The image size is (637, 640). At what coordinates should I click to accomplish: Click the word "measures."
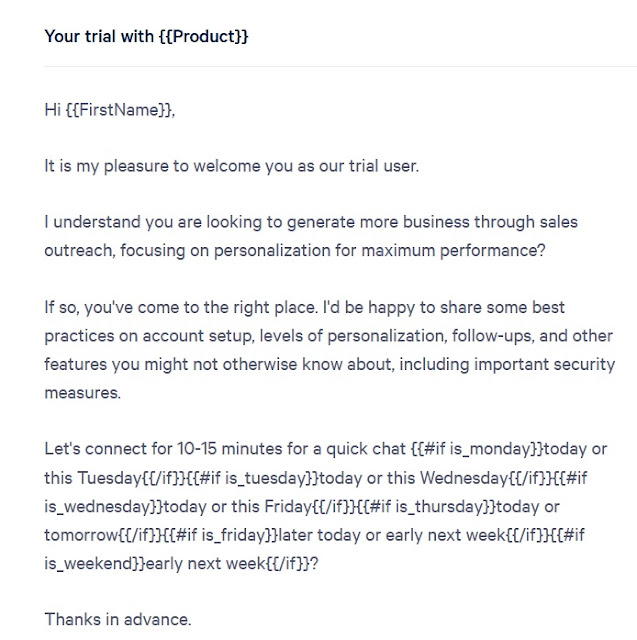pyautogui.click(x=82, y=393)
